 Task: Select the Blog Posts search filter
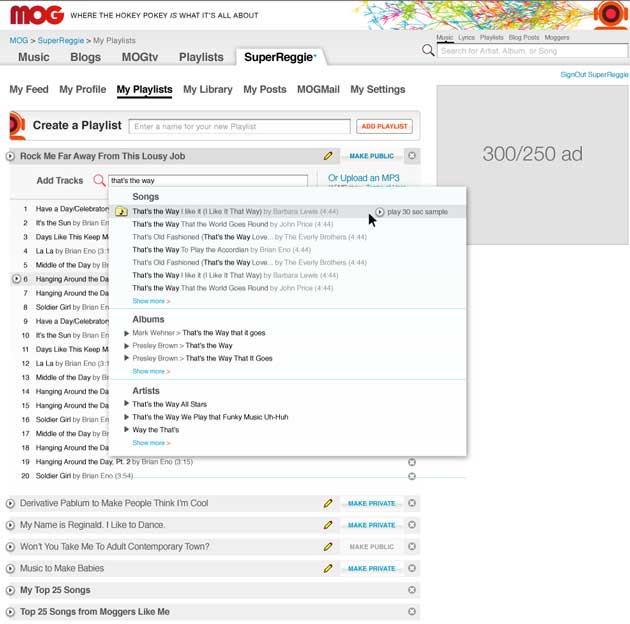524,37
